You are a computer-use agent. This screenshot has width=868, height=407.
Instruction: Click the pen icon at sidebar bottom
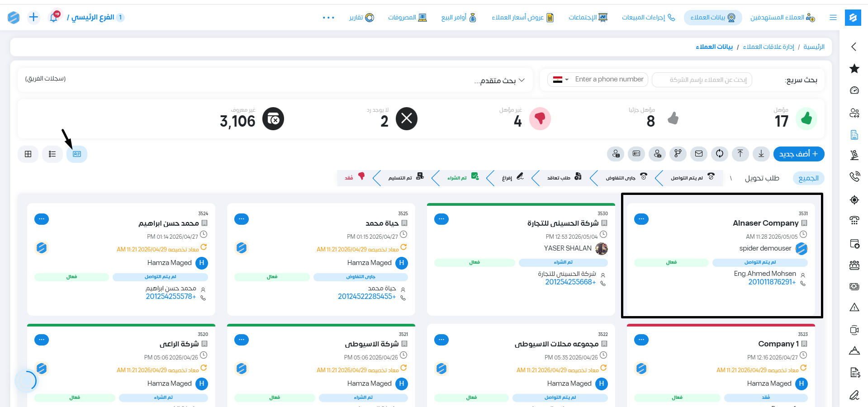tap(854, 395)
